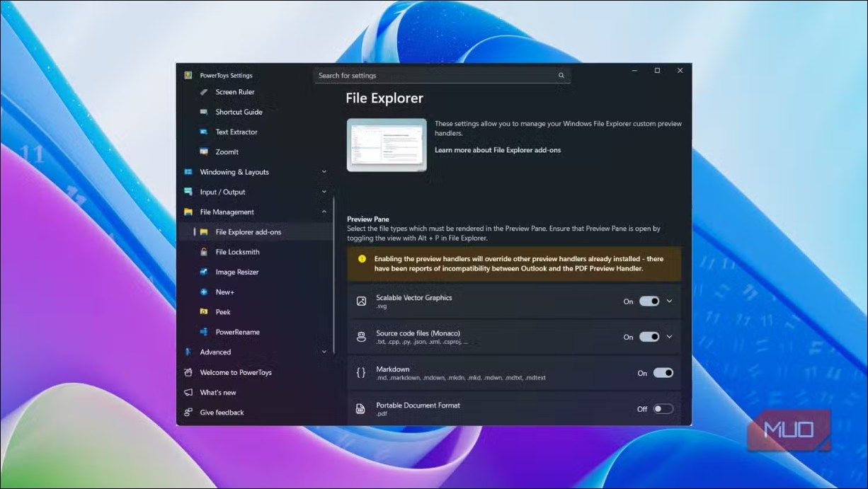Viewport: 868px width, 489px height.
Task: Click the Give feedback icon
Action: click(188, 412)
